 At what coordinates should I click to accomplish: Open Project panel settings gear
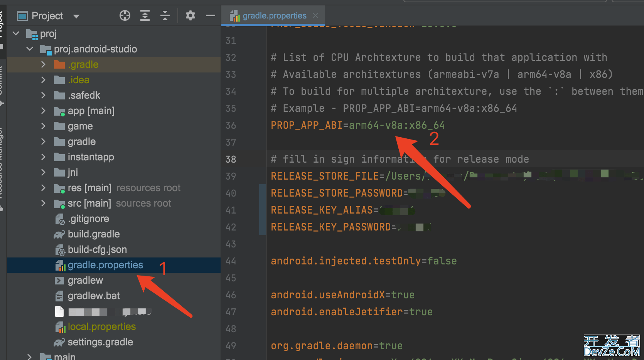[191, 16]
